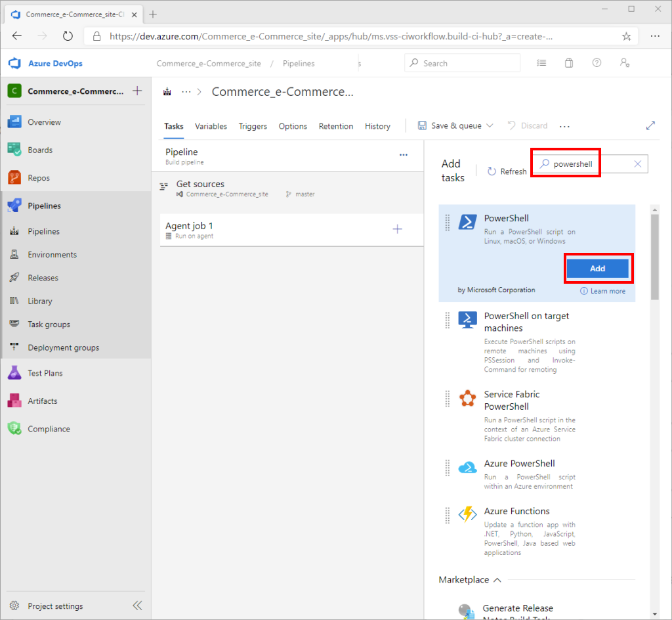Screen dimensions: 672x620
Task: Switch to the Variables tab
Action: coord(211,125)
